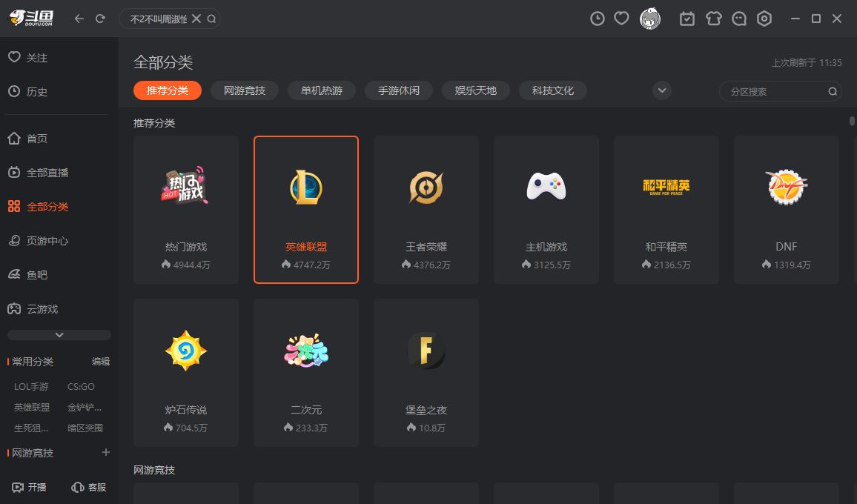Open the daily task calendar icon
The image size is (857, 504).
687,19
